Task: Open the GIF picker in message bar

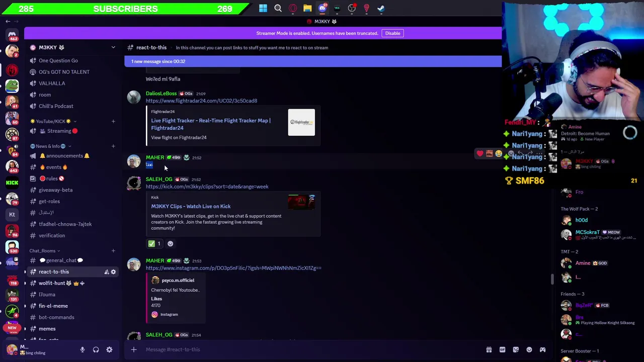Action: click(x=502, y=349)
